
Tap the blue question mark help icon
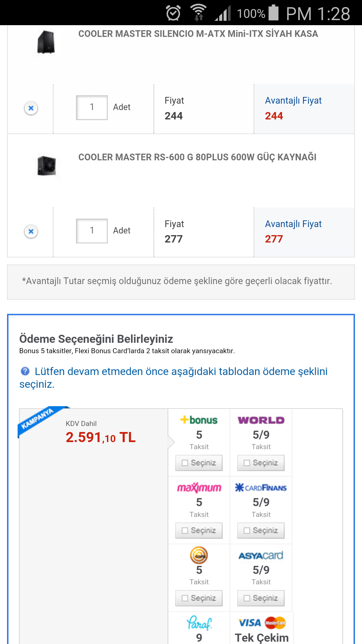click(25, 371)
